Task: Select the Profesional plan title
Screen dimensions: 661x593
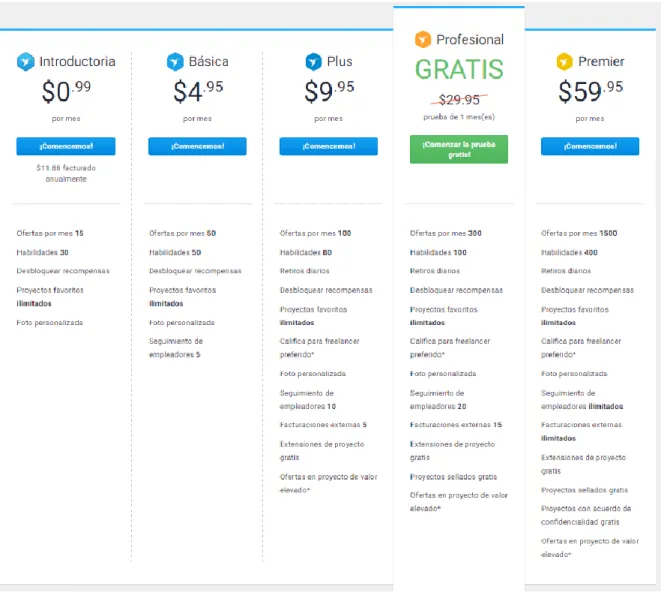Action: pos(470,40)
